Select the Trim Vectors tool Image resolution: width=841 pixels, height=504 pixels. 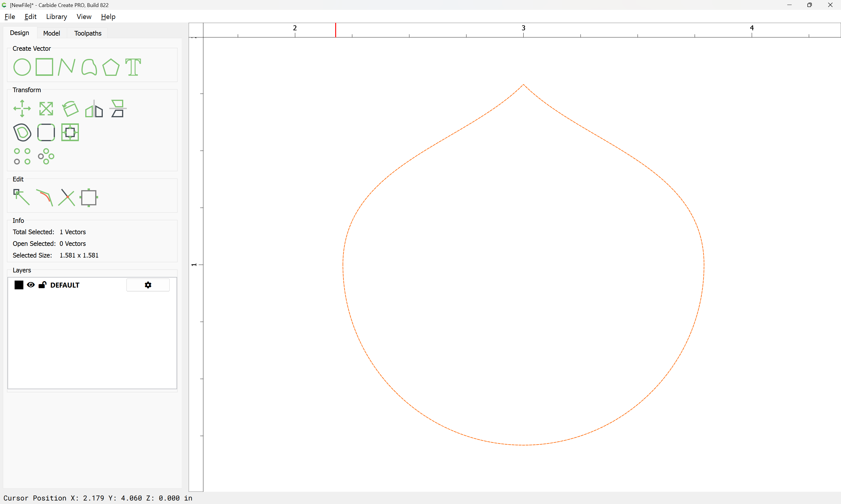pos(67,197)
